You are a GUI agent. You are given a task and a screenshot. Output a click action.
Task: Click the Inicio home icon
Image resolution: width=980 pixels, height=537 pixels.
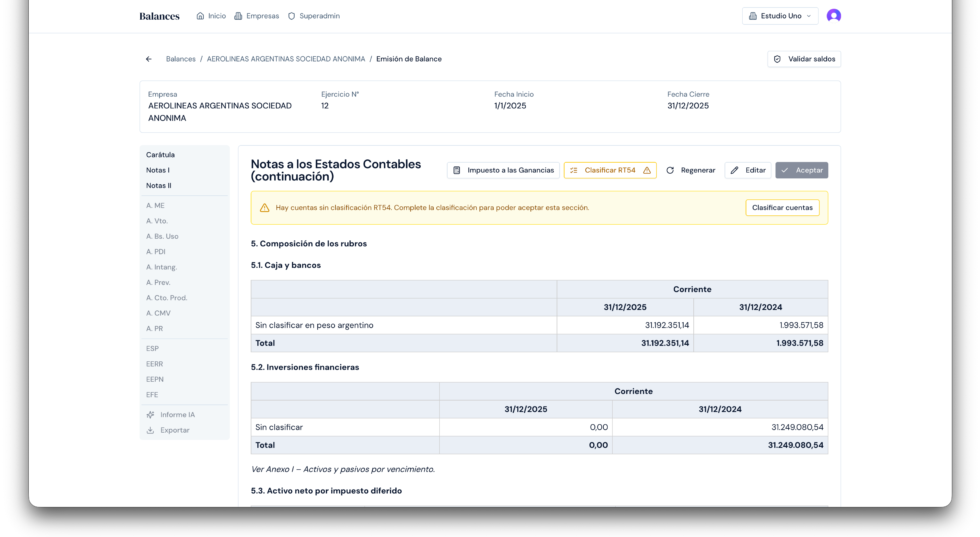[x=200, y=16]
